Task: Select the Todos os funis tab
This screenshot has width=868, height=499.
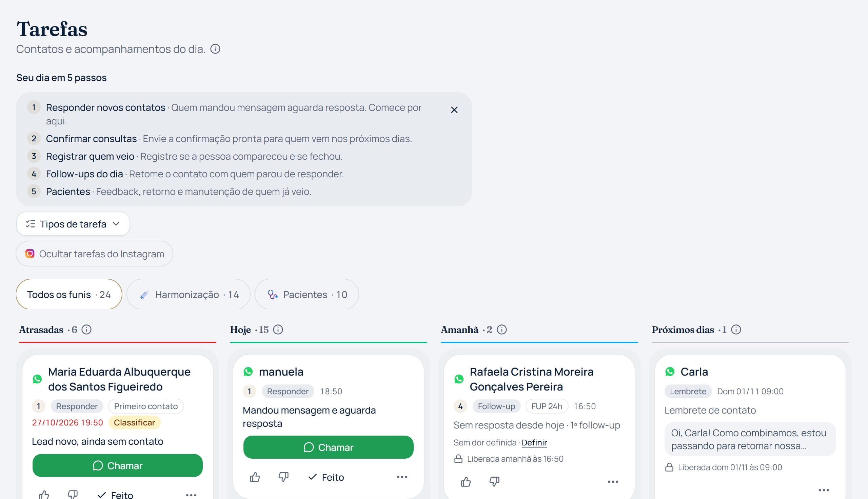Action: pyautogui.click(x=69, y=294)
